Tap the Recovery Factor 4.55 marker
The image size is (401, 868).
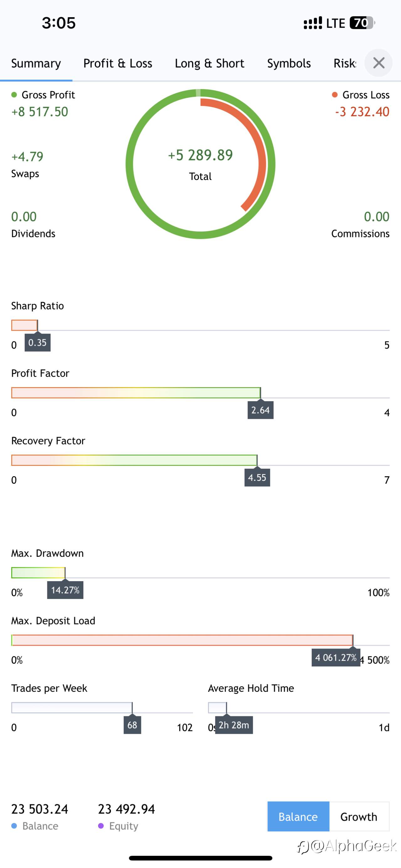point(257,477)
